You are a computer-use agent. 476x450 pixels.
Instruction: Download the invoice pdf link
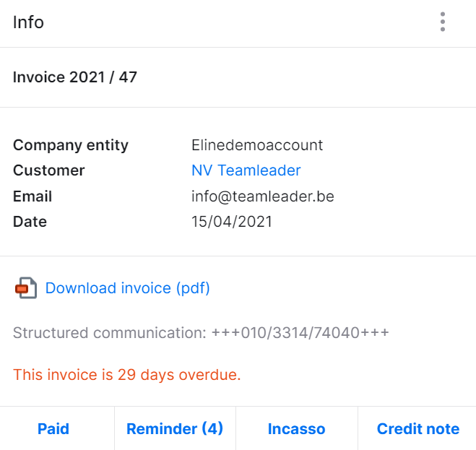click(128, 288)
